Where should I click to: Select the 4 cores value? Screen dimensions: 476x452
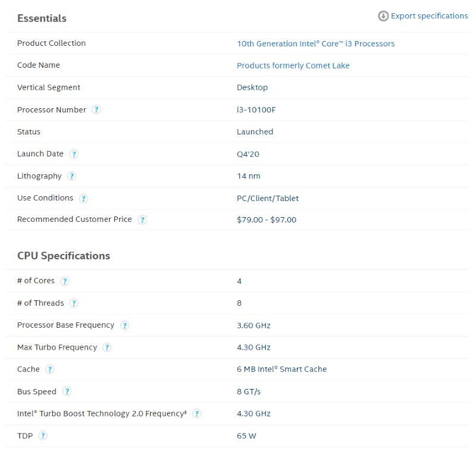[239, 281]
